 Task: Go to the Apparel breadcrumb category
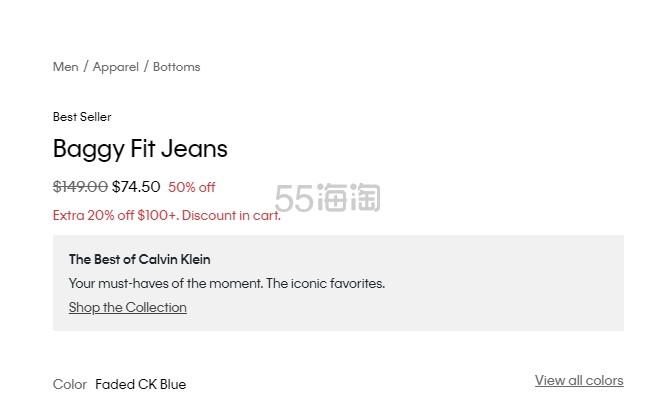(x=116, y=67)
